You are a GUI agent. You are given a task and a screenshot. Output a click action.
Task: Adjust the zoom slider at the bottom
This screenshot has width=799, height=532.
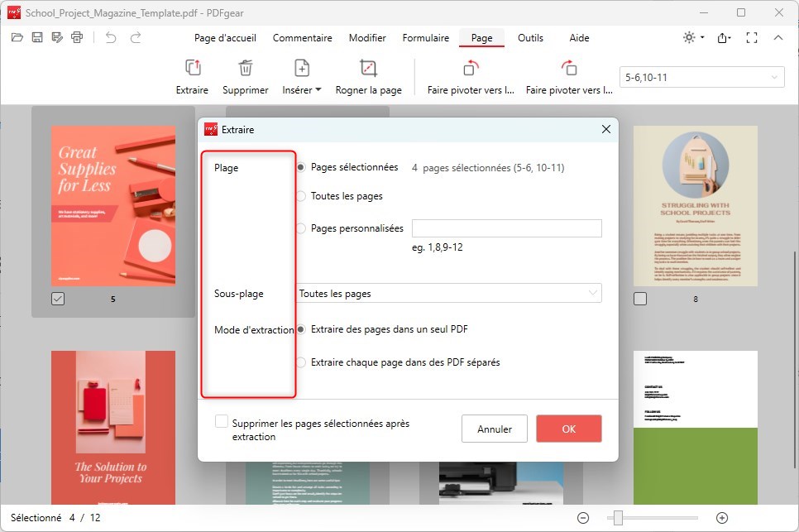(616, 517)
